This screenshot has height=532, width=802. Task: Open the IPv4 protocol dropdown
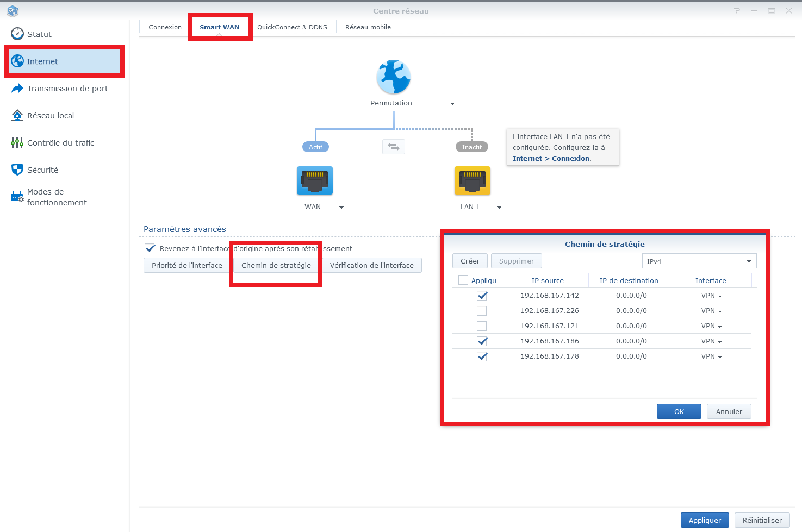click(x=700, y=261)
